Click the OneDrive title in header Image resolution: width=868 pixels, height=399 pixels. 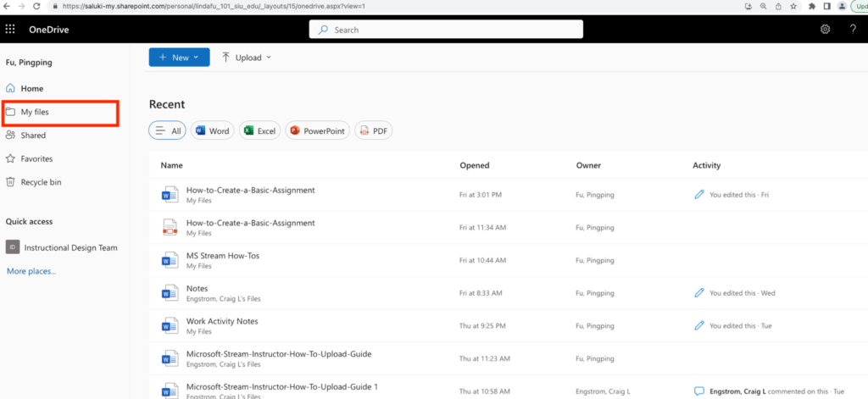[x=48, y=30]
